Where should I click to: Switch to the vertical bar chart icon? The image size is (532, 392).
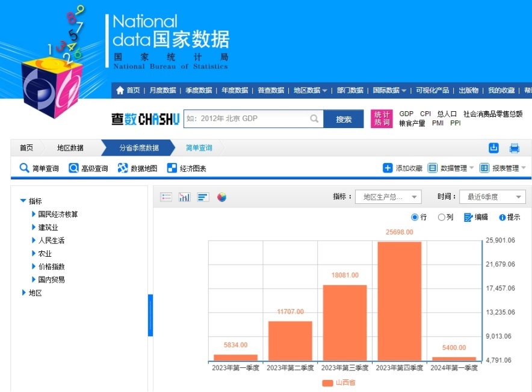185,197
